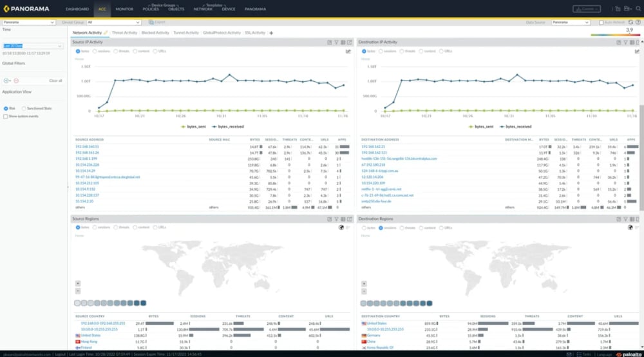
Task: Click the risk meter color bar
Action: pyautogui.click(x=616, y=35)
